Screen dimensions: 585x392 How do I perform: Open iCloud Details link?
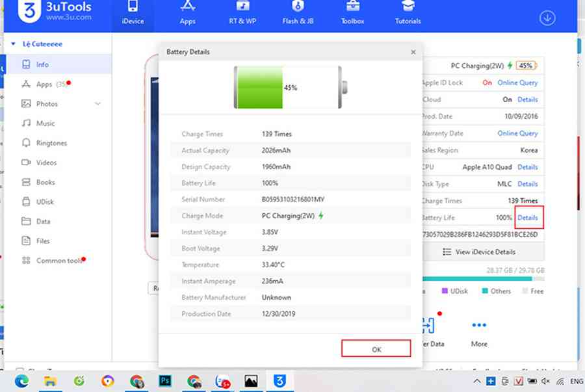pos(528,99)
